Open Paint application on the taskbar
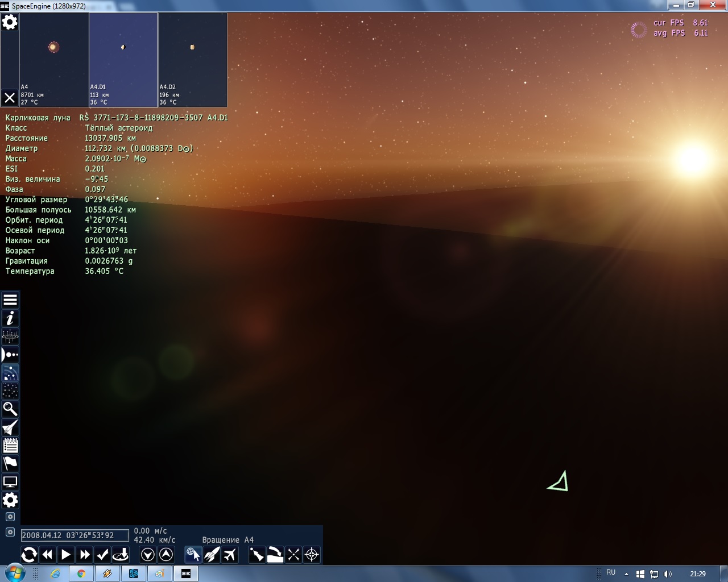728x582 pixels. click(x=160, y=573)
